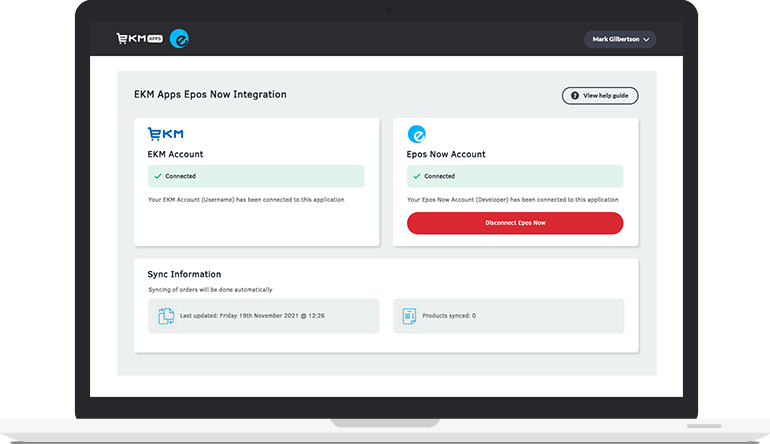Click the question mark help icon
The width and height of the screenshot is (770, 444).
pos(575,96)
